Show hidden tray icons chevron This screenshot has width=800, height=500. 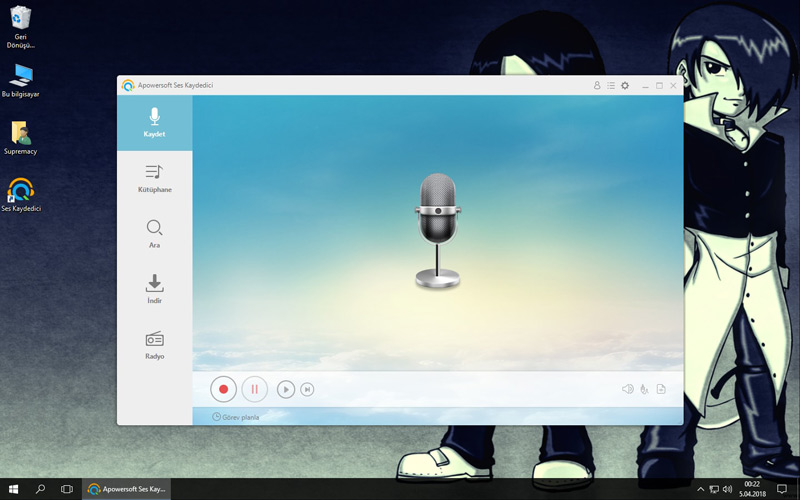pyautogui.click(x=701, y=489)
